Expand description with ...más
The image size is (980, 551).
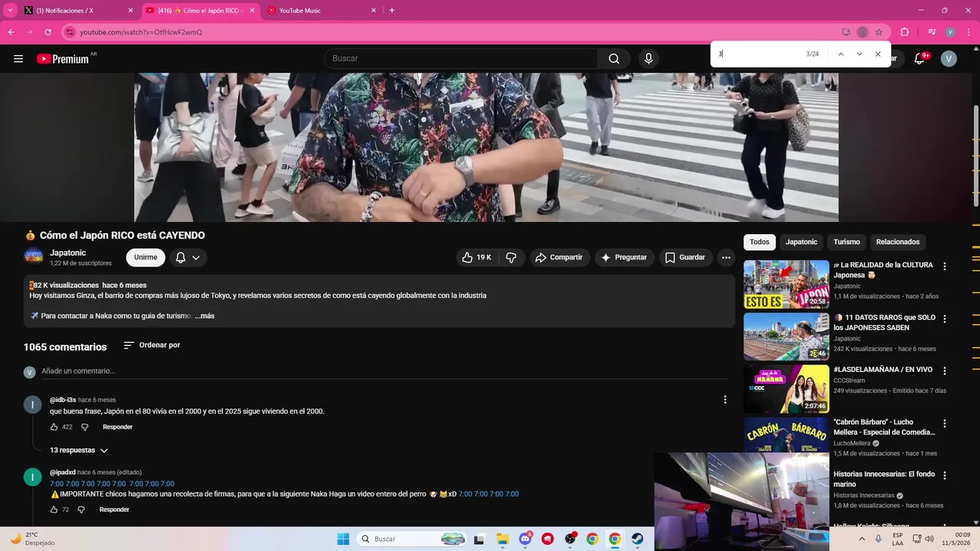(204, 316)
